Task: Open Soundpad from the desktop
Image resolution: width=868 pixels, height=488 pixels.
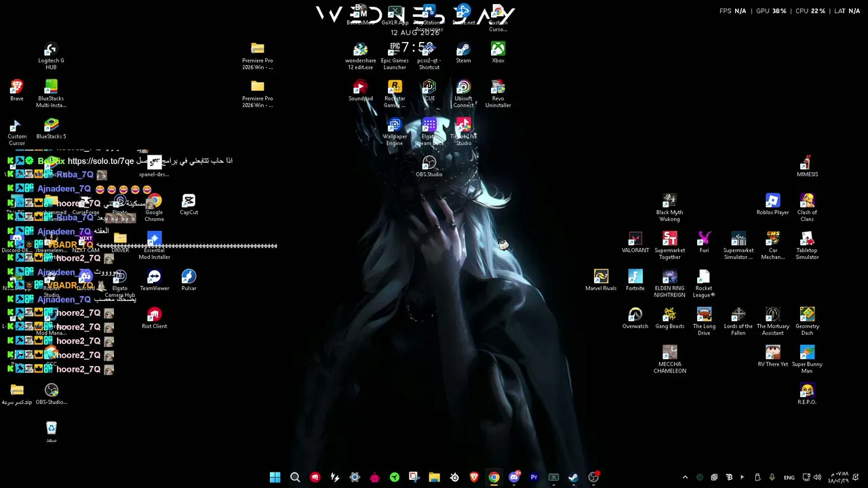Action: click(x=360, y=91)
